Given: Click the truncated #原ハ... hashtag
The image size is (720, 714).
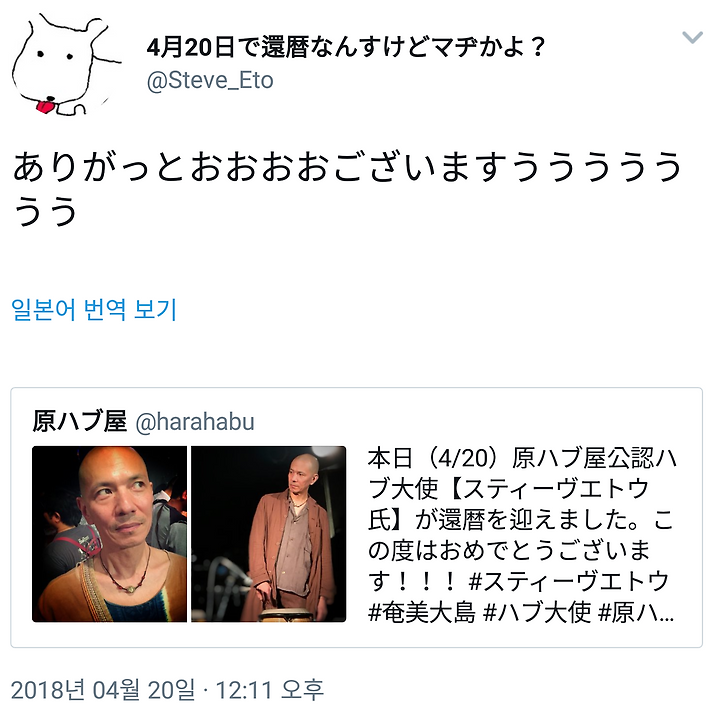Looking at the screenshot, I should coord(636,612).
